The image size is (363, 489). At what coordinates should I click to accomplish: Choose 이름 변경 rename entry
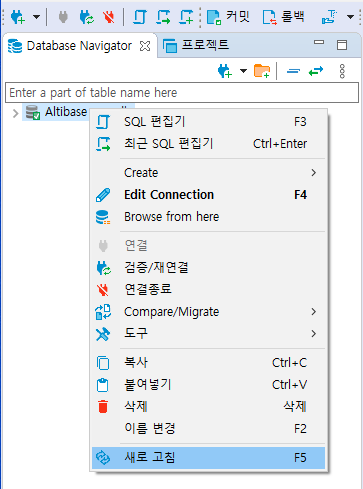click(x=208, y=429)
